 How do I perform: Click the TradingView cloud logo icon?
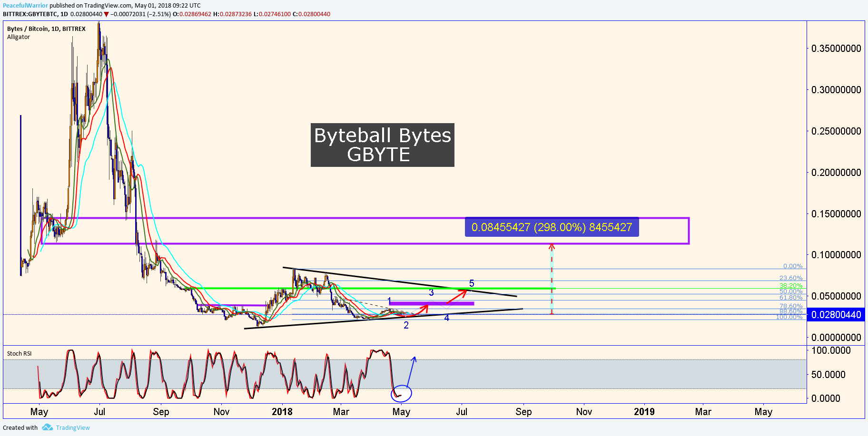coord(47,427)
